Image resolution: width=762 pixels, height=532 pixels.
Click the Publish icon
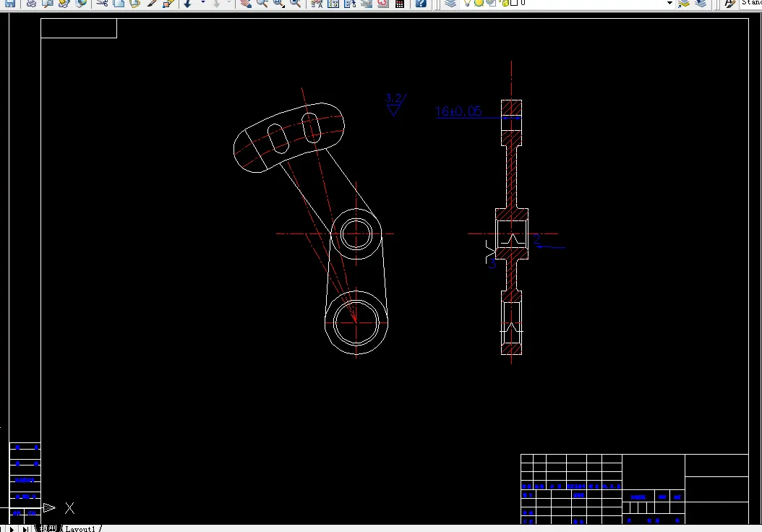64,4
